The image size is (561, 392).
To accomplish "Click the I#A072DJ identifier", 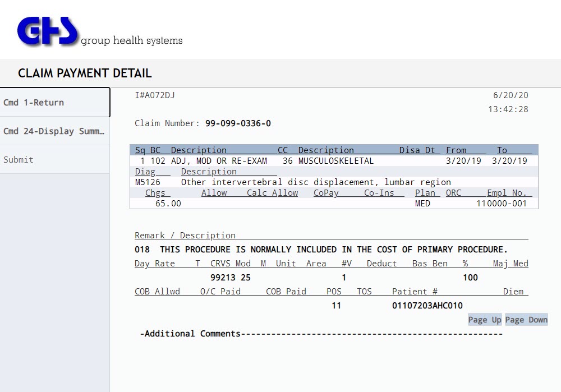I will click(x=155, y=95).
